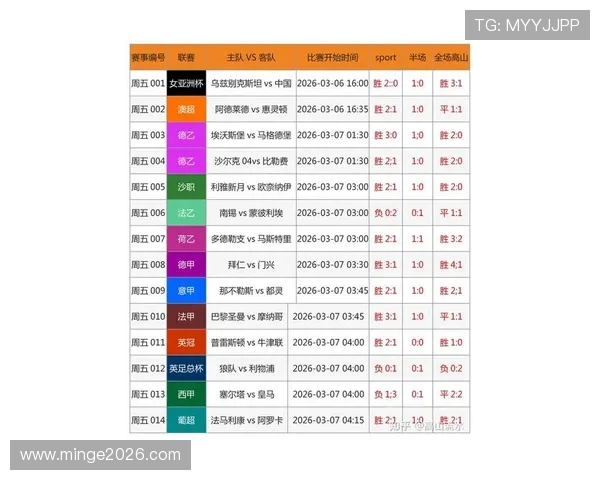Select the 多德勒支 vs 马斯特里 match
The image size is (600, 480).
point(251,239)
